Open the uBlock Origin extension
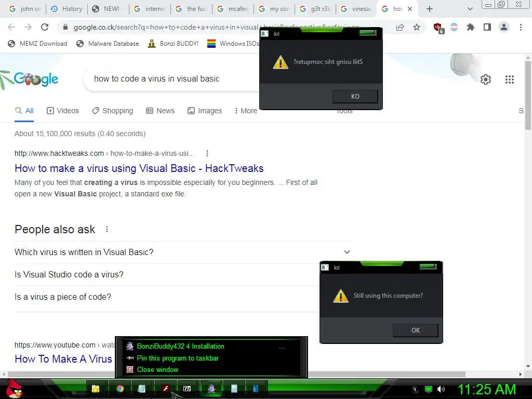The image size is (532, 399). point(438,28)
